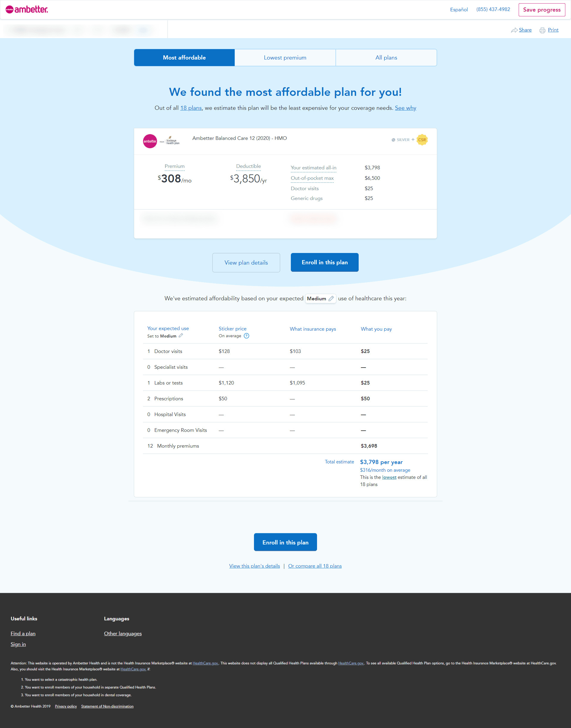Click the Hospital Visits row label
The width and height of the screenshot is (571, 728).
coord(170,415)
